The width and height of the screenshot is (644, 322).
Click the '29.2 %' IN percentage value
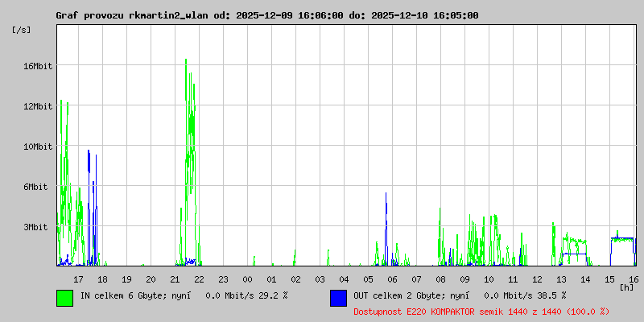273,295
